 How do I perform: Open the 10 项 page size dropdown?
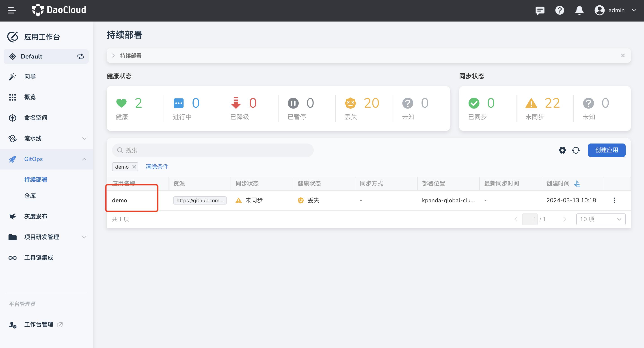[x=601, y=219]
